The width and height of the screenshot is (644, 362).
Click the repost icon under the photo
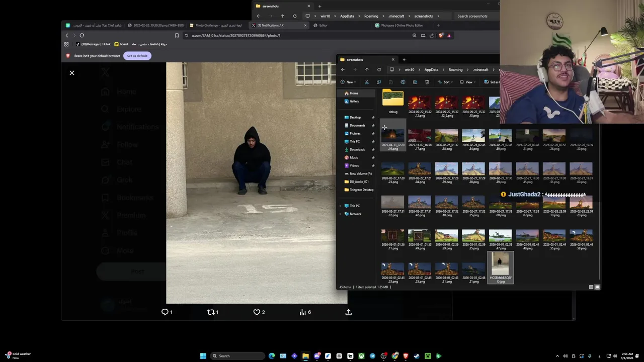click(x=211, y=312)
